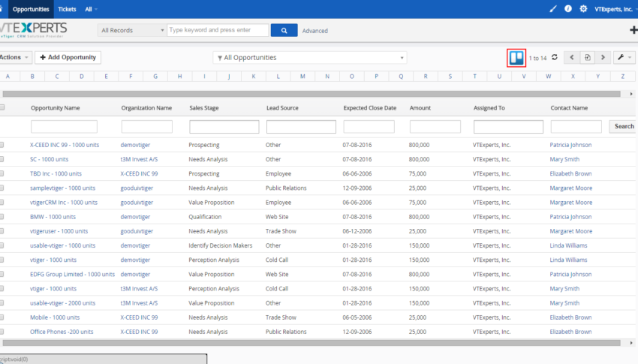638x364 pixels.
Task: Sort by Expected Close Date column
Action: [370, 108]
